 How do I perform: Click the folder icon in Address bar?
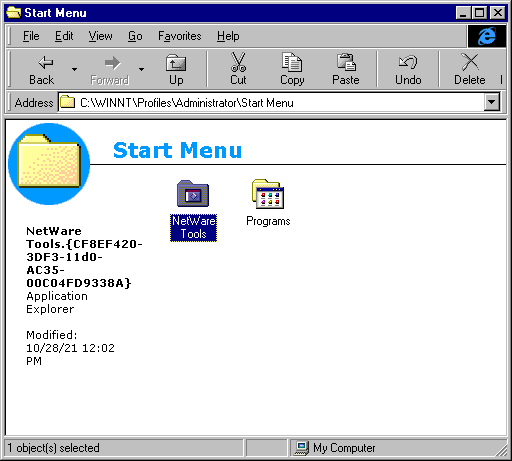68,102
